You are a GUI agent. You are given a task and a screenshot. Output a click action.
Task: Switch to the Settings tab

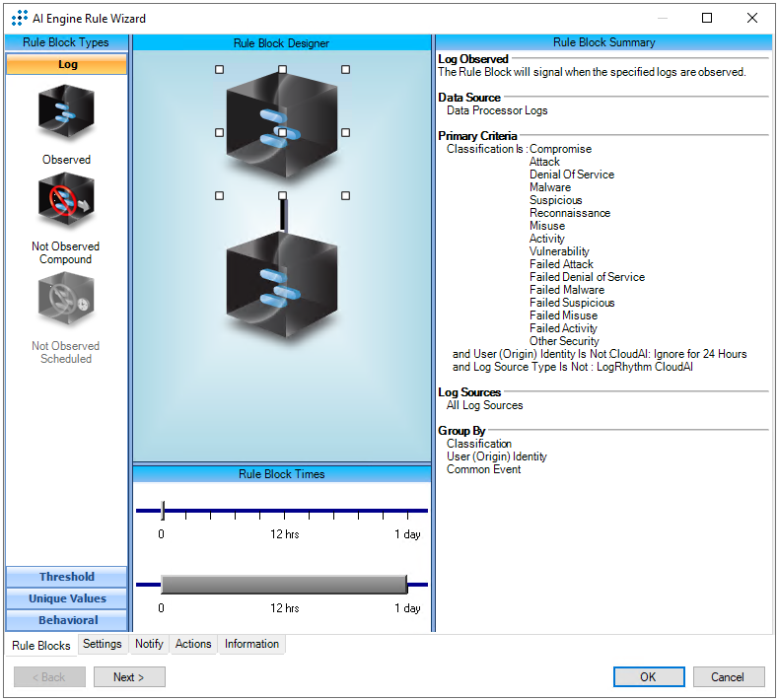click(x=103, y=645)
